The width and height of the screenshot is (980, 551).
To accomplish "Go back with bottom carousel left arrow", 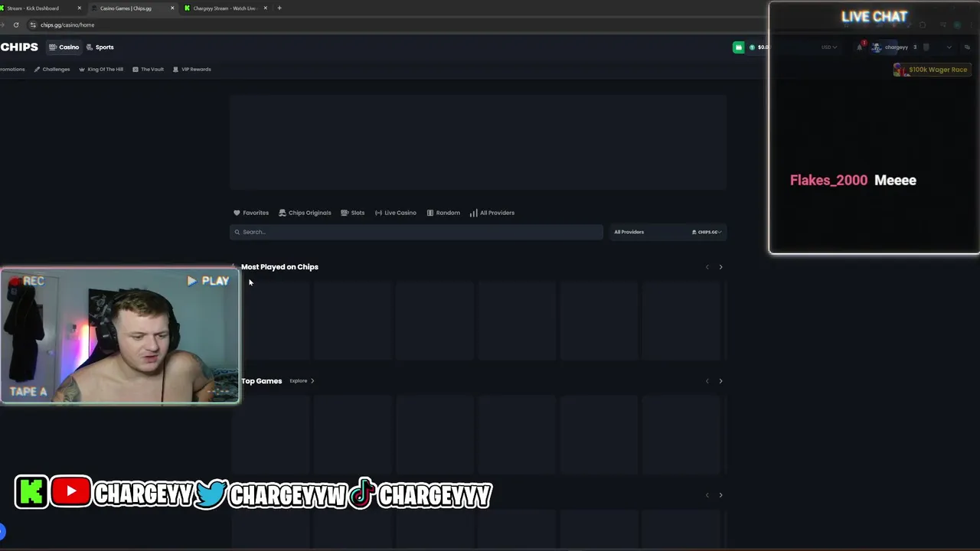I will click(x=707, y=495).
